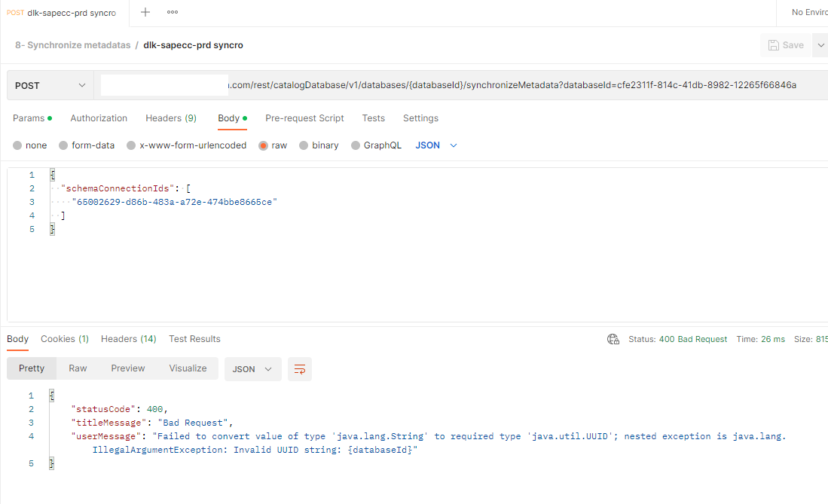Click the Save request button
This screenshot has height=504, width=828.
(787, 45)
